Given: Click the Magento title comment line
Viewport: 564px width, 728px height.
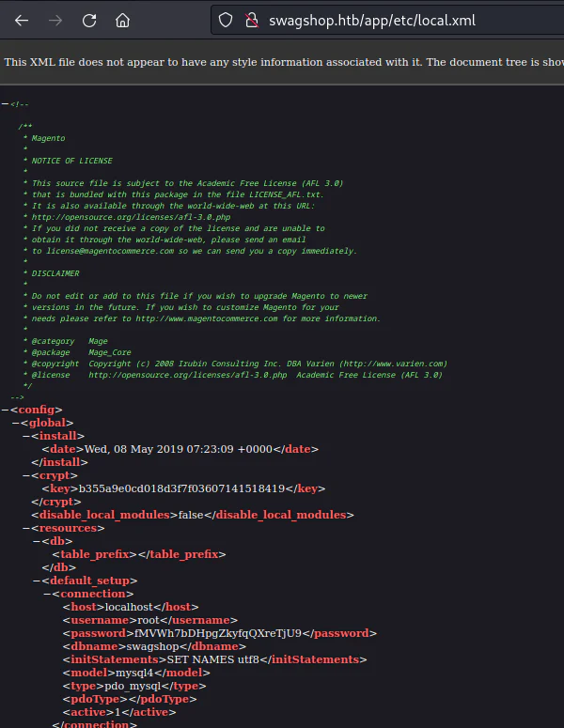Looking at the screenshot, I should pos(44,138).
